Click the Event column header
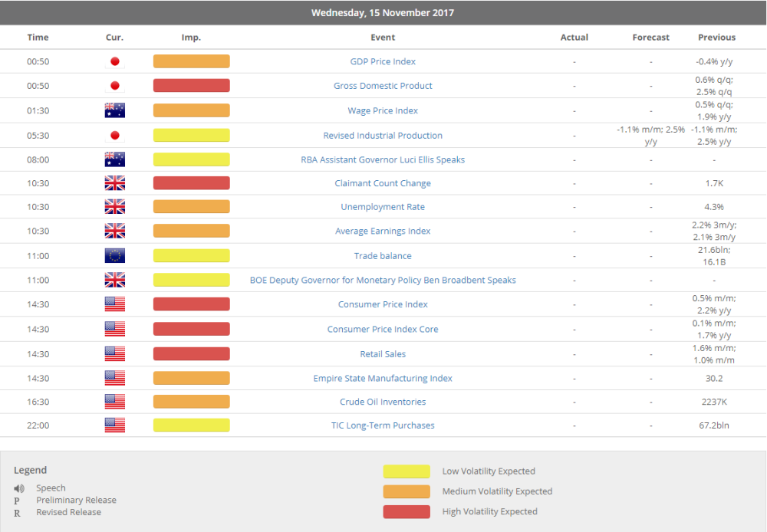Viewport: 767px width, 532px height. (383, 37)
